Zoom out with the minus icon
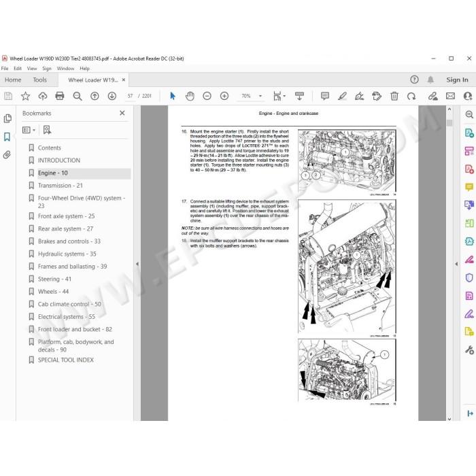 click(207, 97)
